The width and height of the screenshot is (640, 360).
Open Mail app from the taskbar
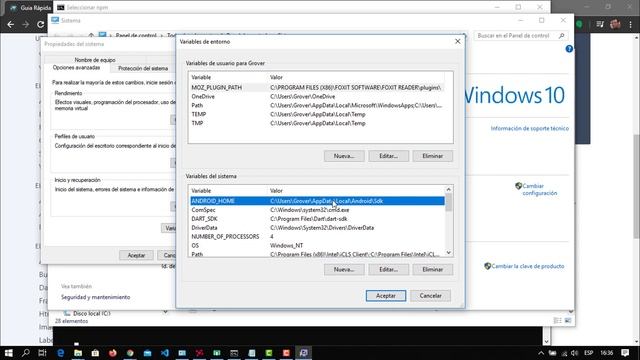pyautogui.click(x=147, y=353)
